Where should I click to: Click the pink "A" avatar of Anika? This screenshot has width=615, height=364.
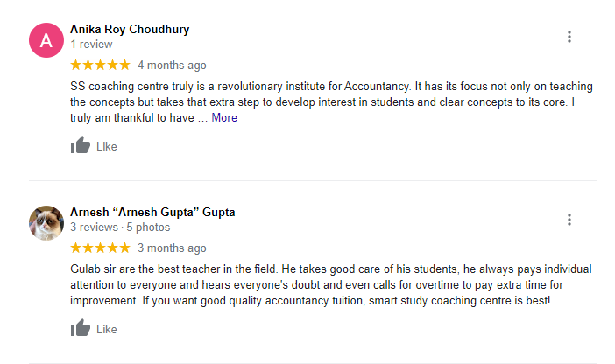tap(46, 40)
